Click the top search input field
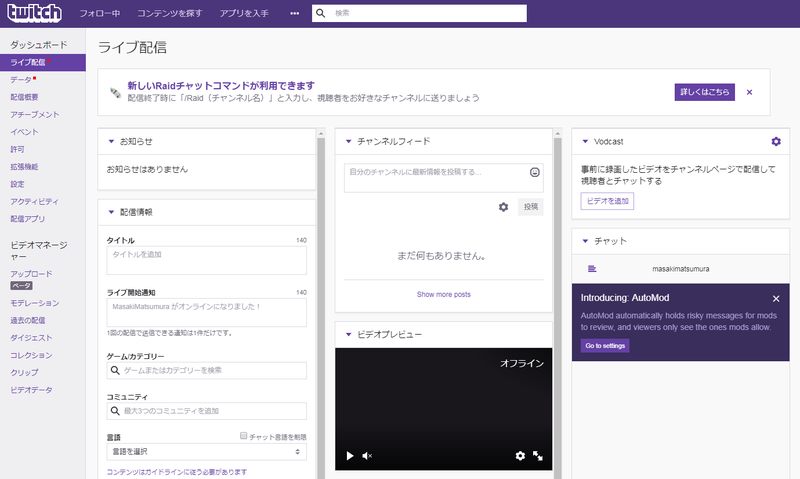800x479 pixels. coord(419,13)
